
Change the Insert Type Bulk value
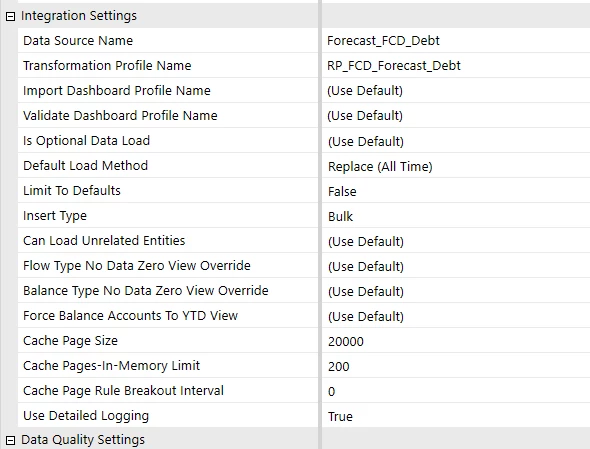[456, 216]
